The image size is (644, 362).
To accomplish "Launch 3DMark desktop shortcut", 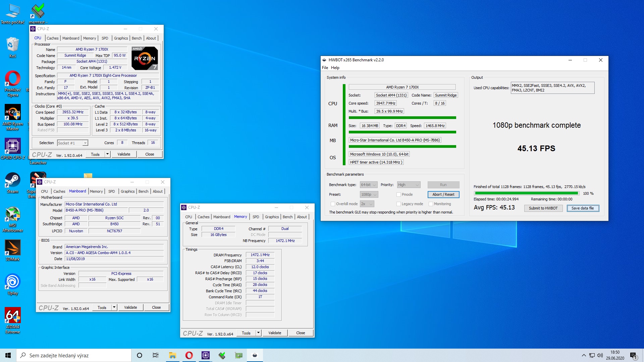I will [x=13, y=250].
